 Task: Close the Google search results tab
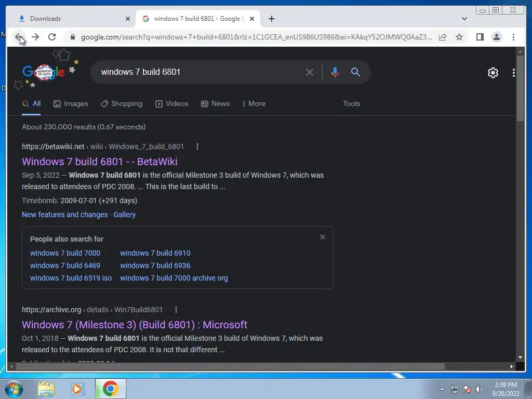click(252, 19)
